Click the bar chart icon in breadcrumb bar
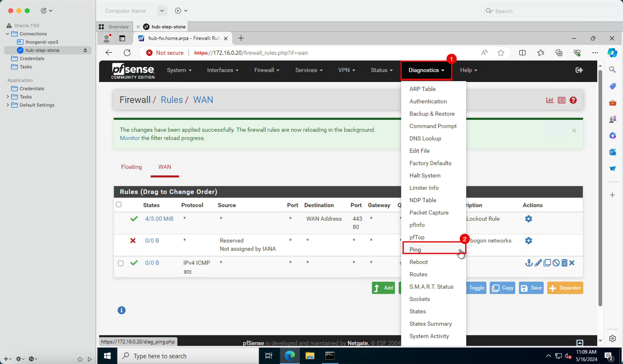Image resolution: width=623 pixels, height=364 pixels. [550, 100]
